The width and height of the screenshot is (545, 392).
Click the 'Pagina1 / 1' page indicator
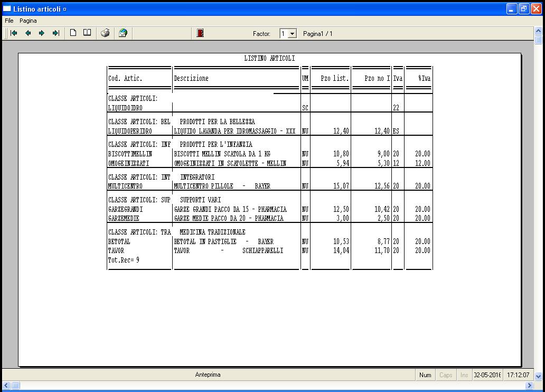318,34
